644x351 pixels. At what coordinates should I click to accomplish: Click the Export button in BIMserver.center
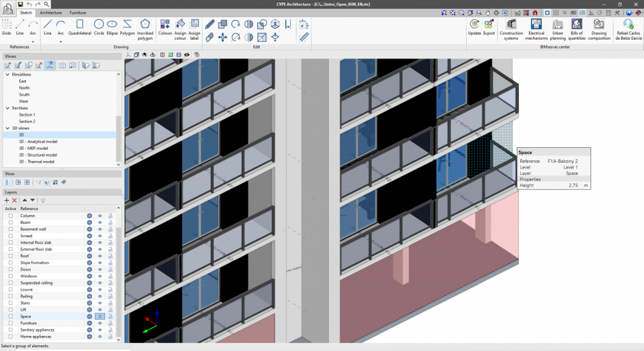tap(489, 28)
